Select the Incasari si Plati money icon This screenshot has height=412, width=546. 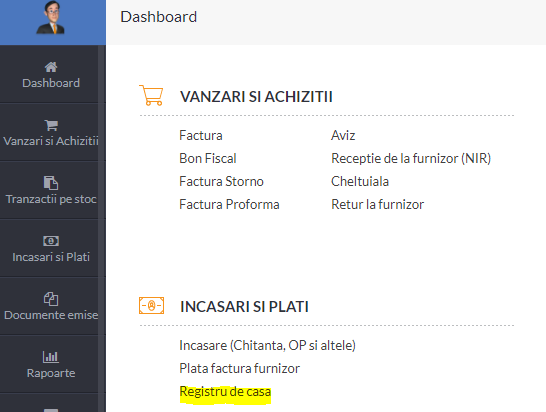tap(51, 241)
